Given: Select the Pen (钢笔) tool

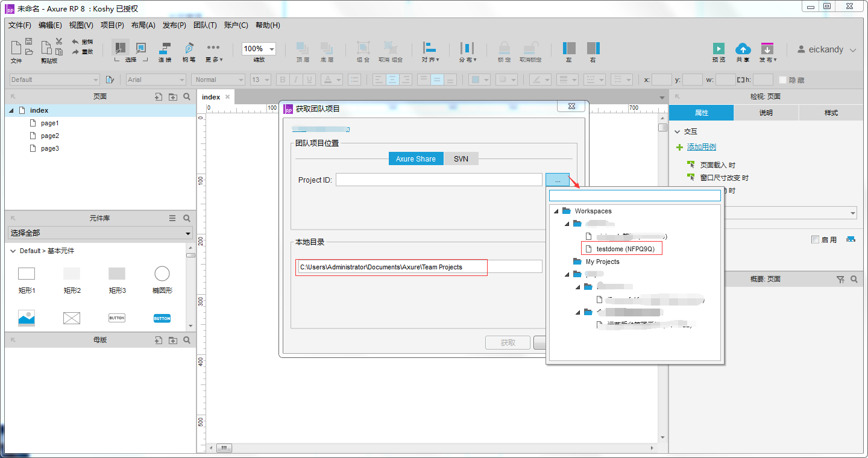Looking at the screenshot, I should [x=189, y=48].
